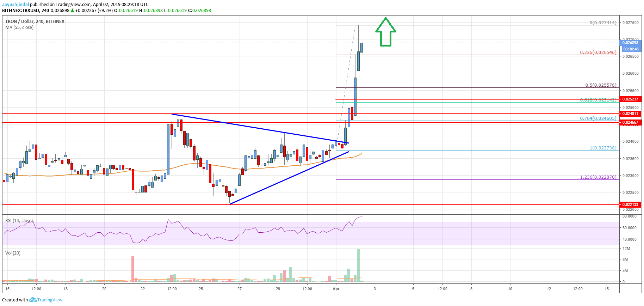
Task: Click the red support label 0.022133
Action: [630, 204]
